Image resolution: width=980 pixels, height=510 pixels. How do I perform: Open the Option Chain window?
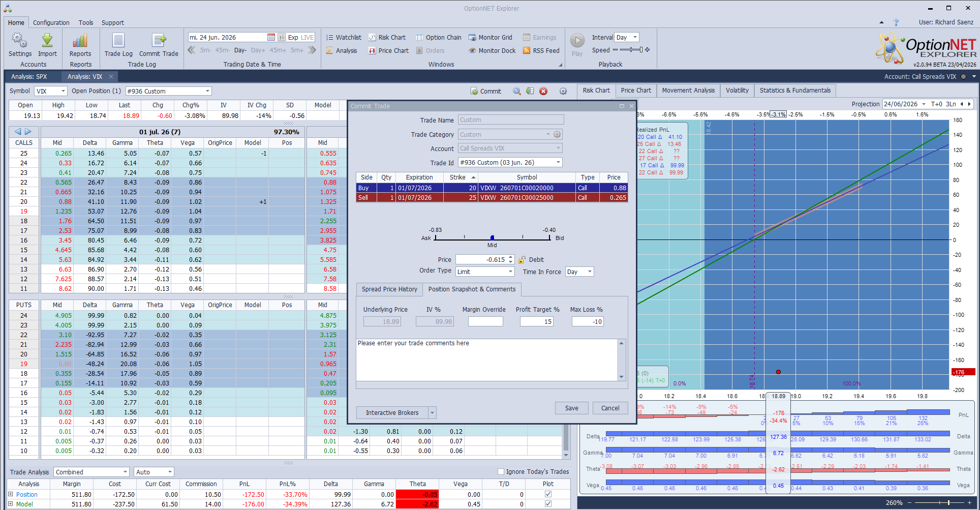439,37
